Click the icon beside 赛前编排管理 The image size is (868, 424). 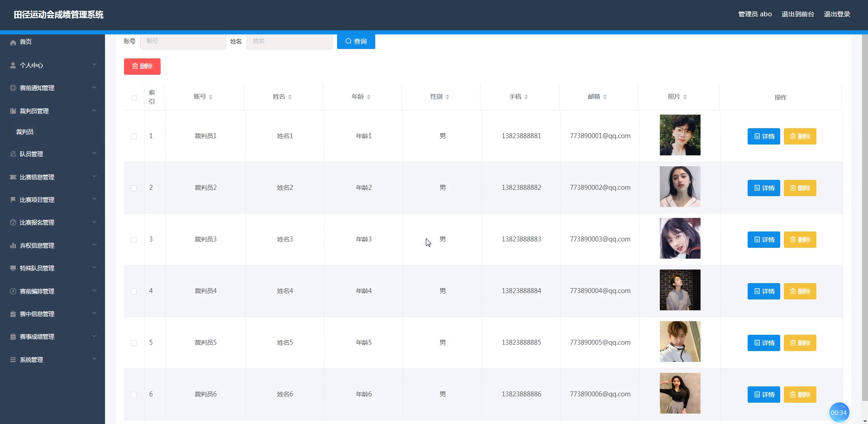pyautogui.click(x=13, y=291)
